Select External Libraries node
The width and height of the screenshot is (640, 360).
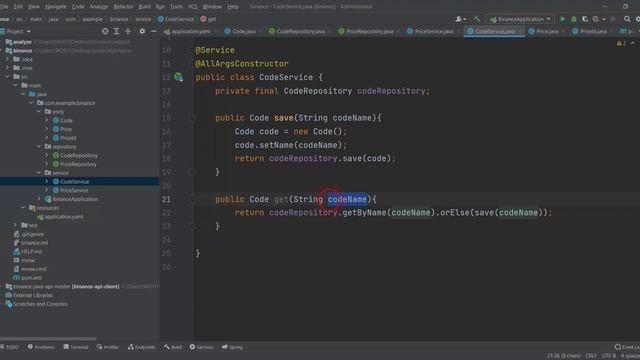point(33,295)
